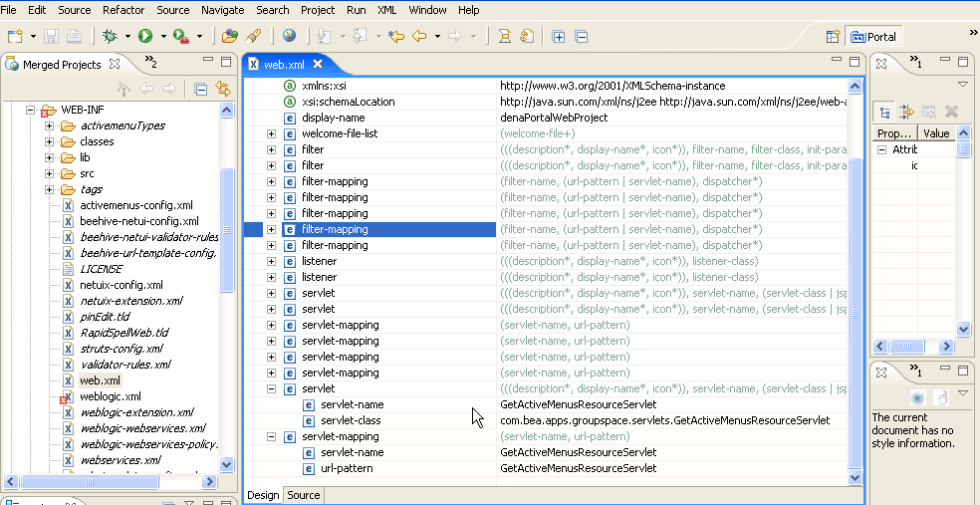Image resolution: width=980 pixels, height=505 pixels.
Task: Click the Expand All toolbar icon
Action: tap(558, 36)
